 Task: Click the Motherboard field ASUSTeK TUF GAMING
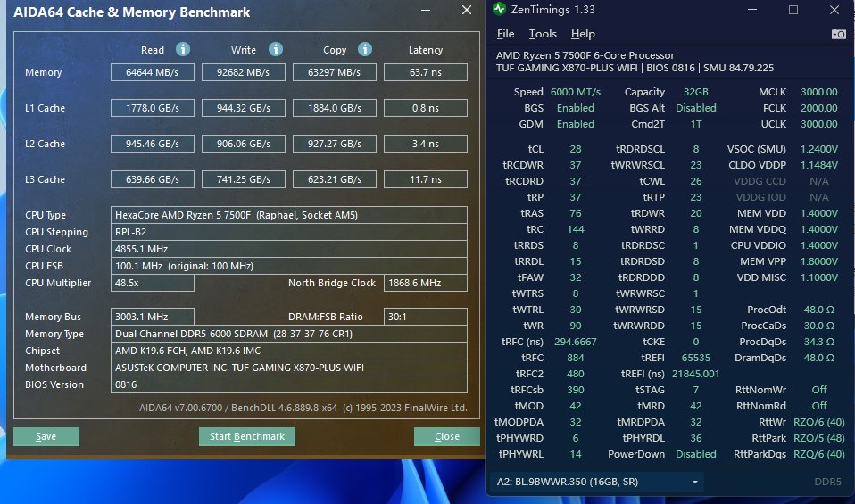point(289,368)
